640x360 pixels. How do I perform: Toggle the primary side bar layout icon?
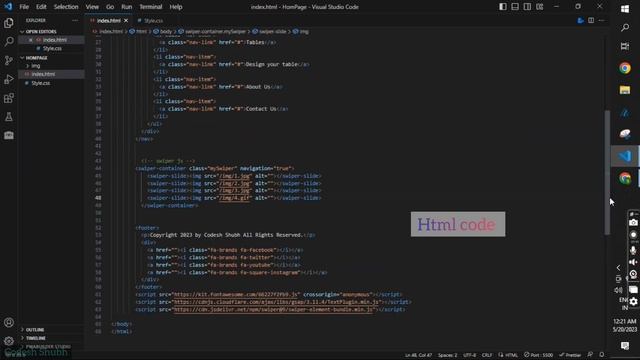click(x=503, y=7)
